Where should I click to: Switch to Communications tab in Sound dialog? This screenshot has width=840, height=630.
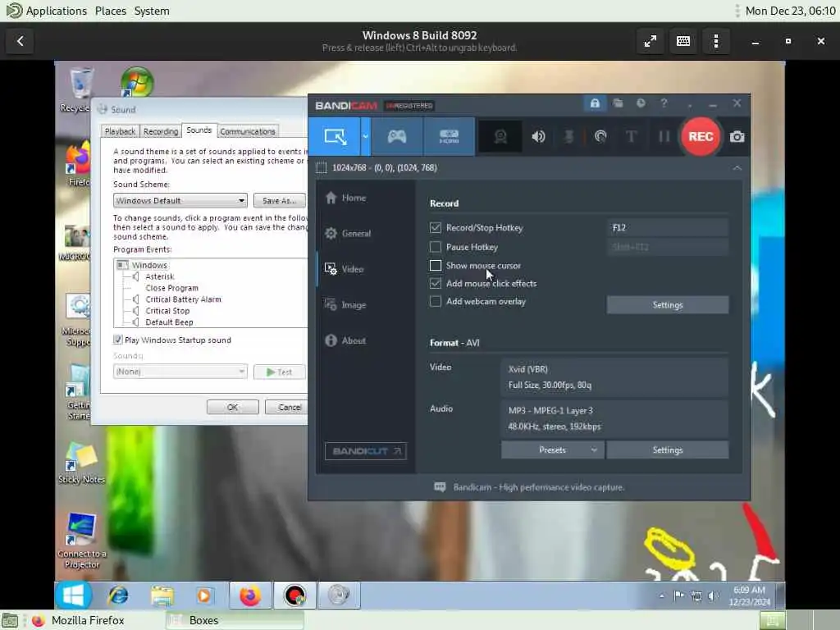248,131
